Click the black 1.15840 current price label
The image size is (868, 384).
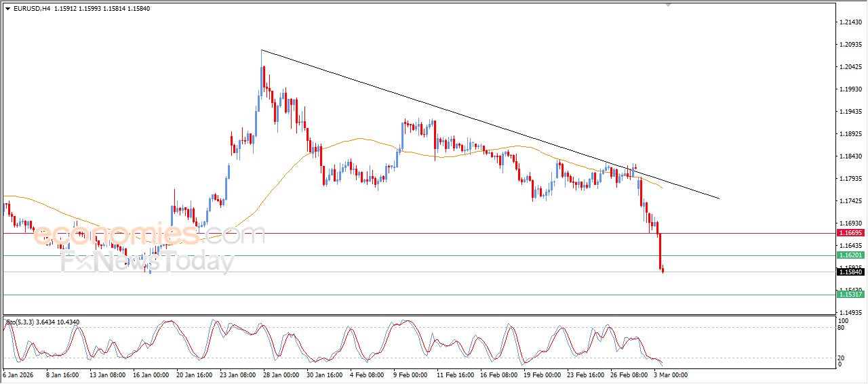pos(850,272)
